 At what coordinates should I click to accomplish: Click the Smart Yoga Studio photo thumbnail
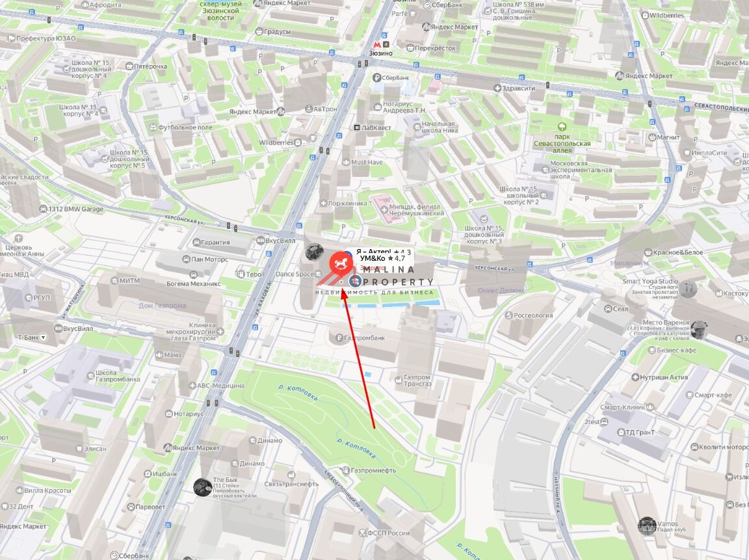(687, 289)
